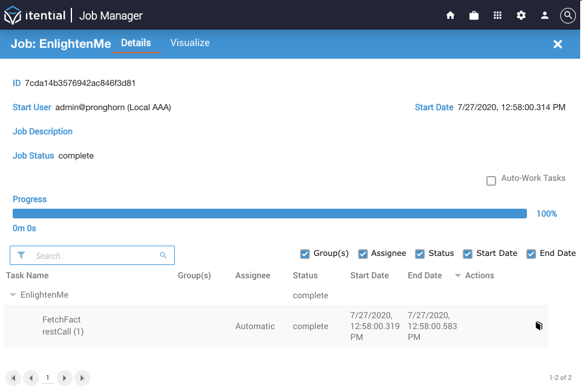582x392 pixels.
Task: Uncheck the Assignee column checkbox
Action: point(362,254)
